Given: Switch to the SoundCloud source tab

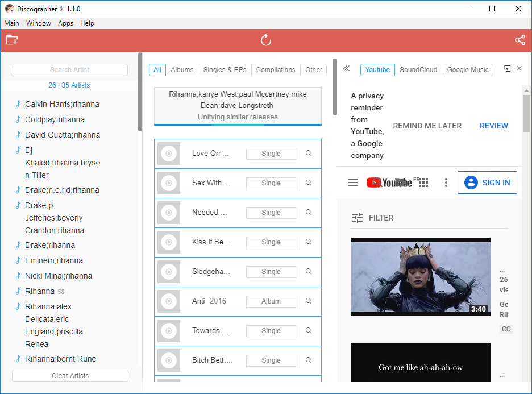Looking at the screenshot, I should coord(418,70).
